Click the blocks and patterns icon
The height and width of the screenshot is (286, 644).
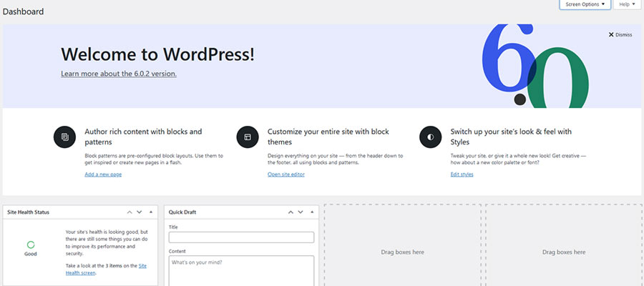[64, 137]
